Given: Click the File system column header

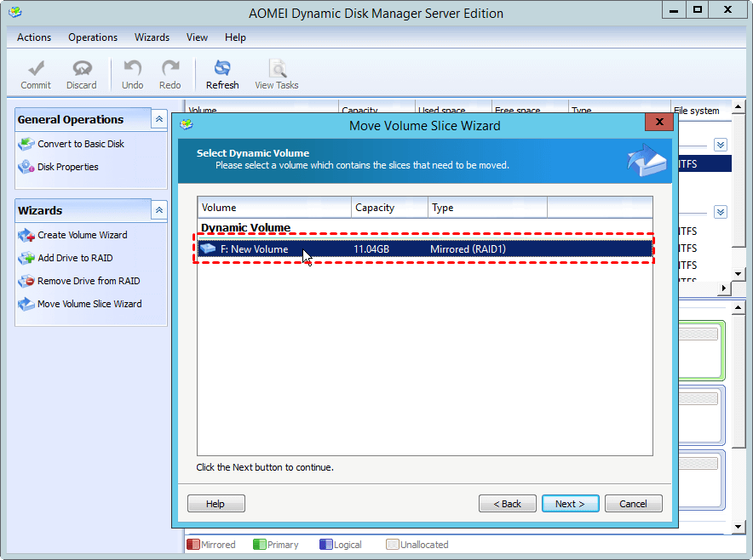Looking at the screenshot, I should [701, 110].
